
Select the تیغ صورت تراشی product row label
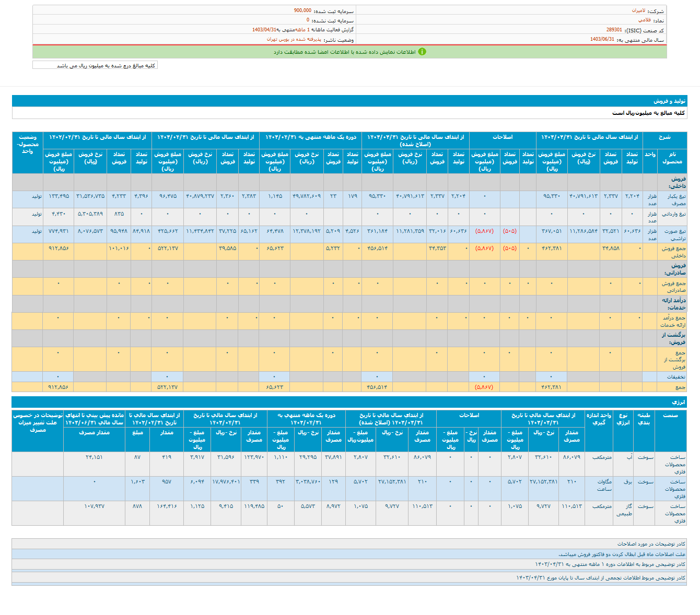coord(674,234)
